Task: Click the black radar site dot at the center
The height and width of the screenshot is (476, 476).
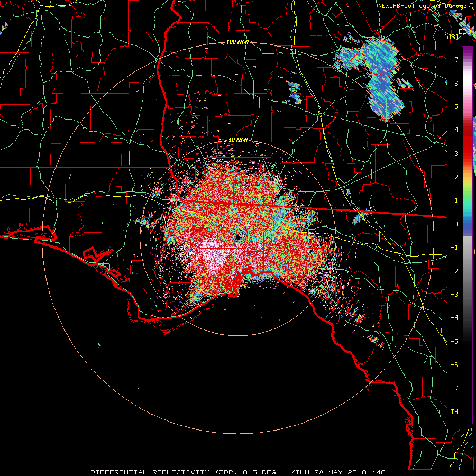Action: tap(238, 237)
